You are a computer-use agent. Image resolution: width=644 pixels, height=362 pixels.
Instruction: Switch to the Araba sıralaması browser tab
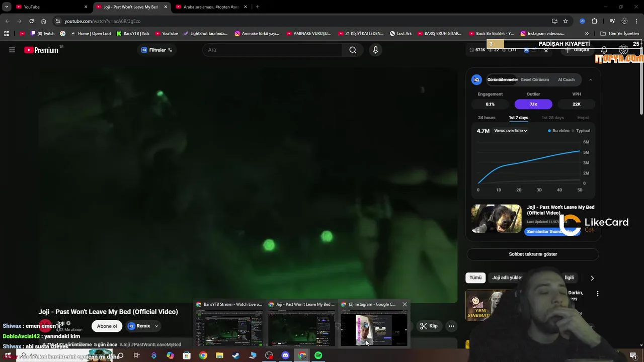click(211, 7)
